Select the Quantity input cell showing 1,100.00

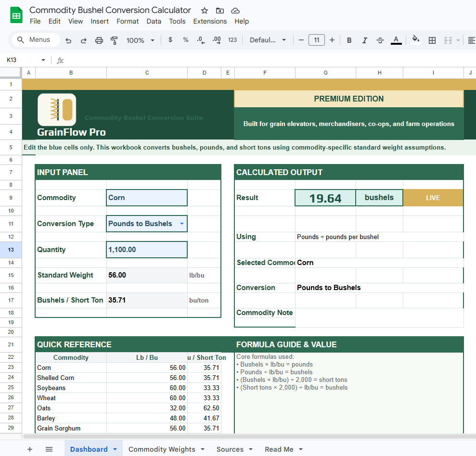point(147,249)
